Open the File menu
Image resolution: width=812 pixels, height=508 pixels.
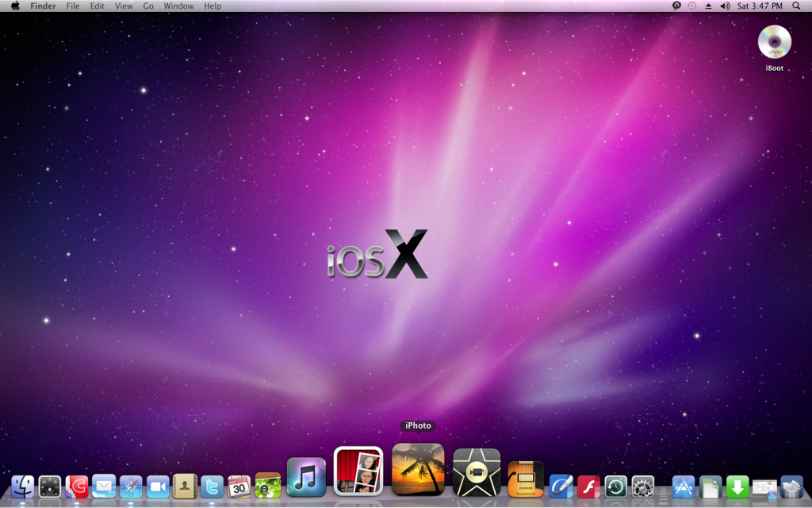coord(72,6)
